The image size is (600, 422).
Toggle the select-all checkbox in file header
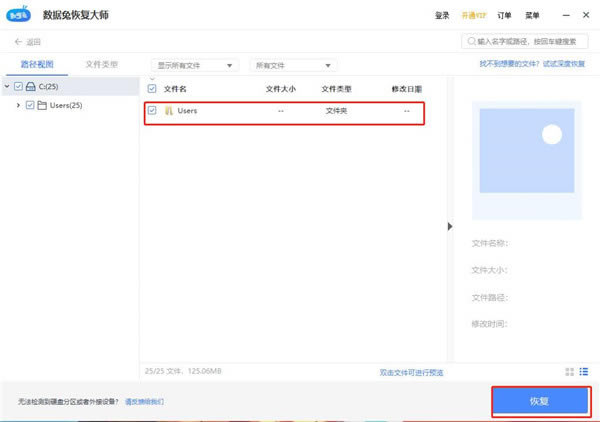coord(152,89)
